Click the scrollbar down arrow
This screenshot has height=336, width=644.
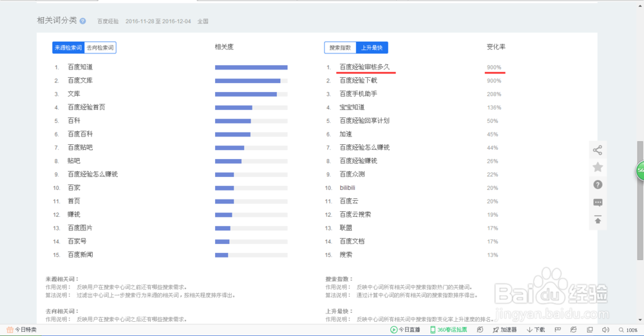pos(640,319)
